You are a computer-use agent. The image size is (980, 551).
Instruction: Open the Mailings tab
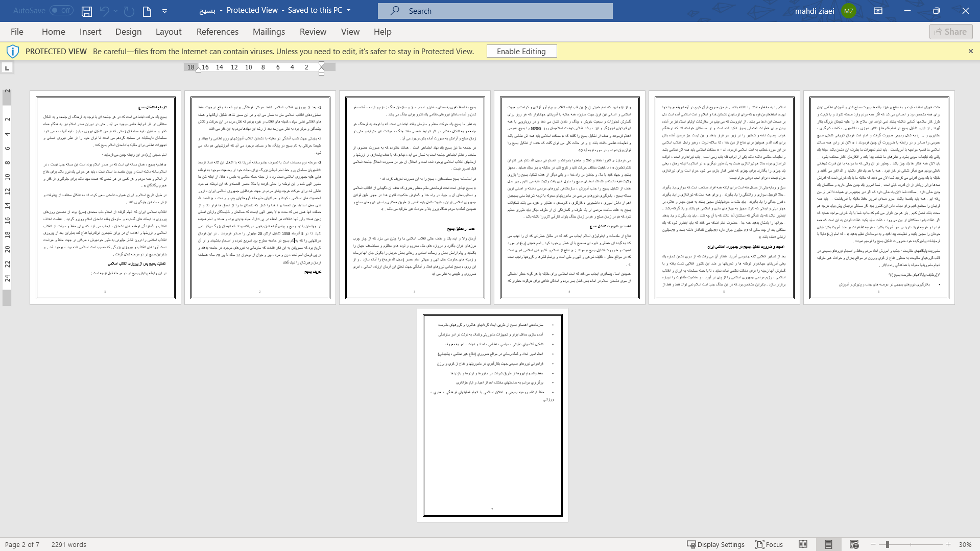click(x=269, y=32)
